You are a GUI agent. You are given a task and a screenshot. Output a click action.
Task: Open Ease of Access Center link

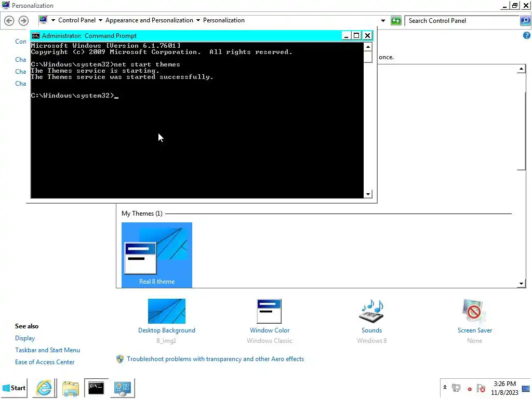pyautogui.click(x=45, y=362)
